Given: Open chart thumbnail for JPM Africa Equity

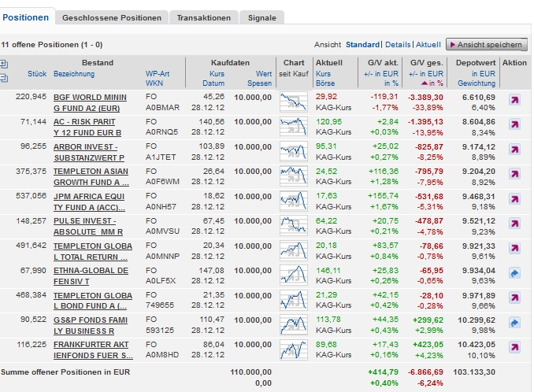Looking at the screenshot, I should pos(294,201).
